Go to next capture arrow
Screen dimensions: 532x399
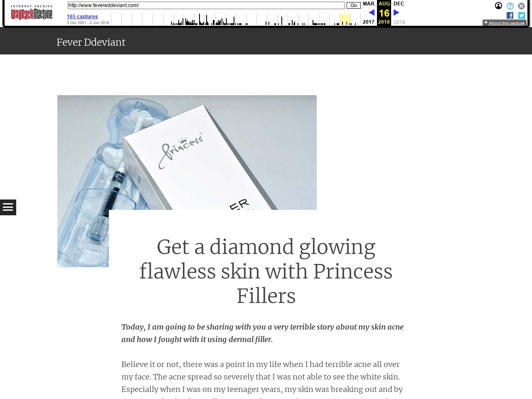397,13
